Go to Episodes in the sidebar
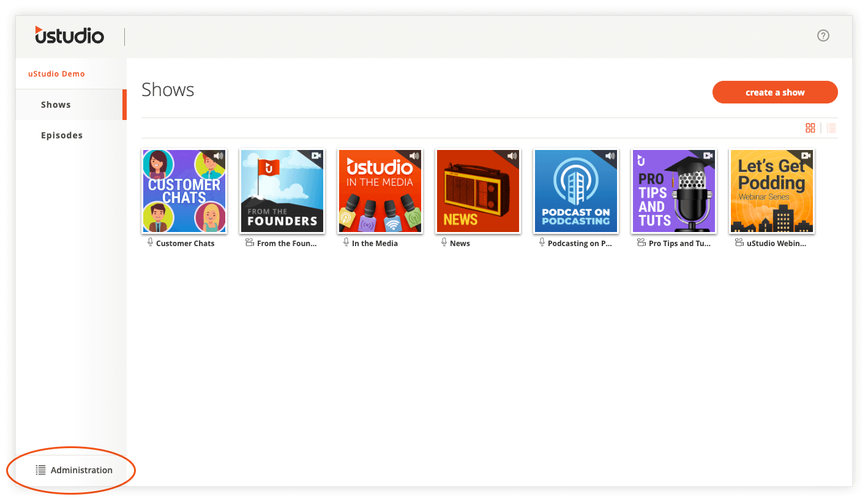Screen dimensions: 868x502 [71, 135]
